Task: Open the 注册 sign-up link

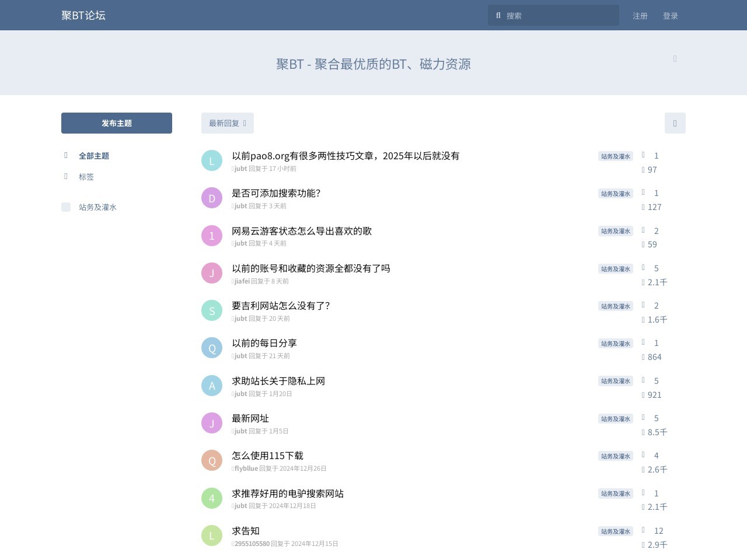Action: click(x=640, y=16)
